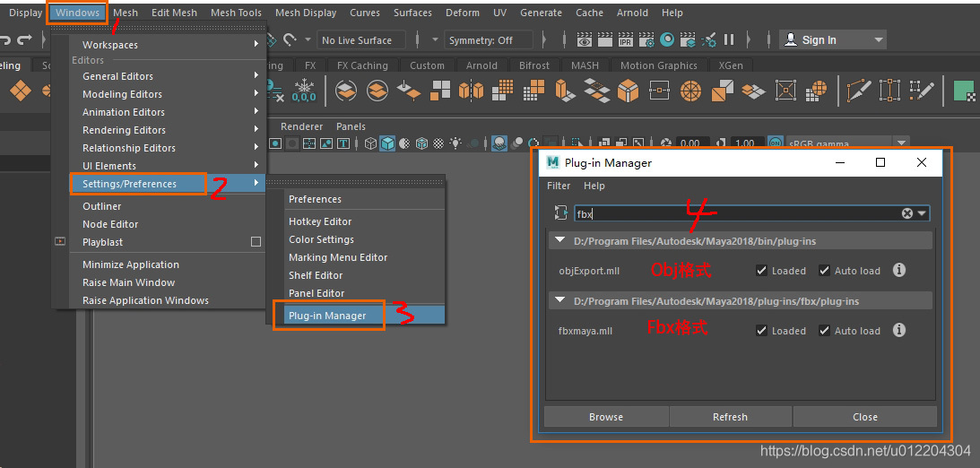Toggle Auto load checkbox for objExport.mll
The width and height of the screenshot is (980, 468).
[x=824, y=271]
